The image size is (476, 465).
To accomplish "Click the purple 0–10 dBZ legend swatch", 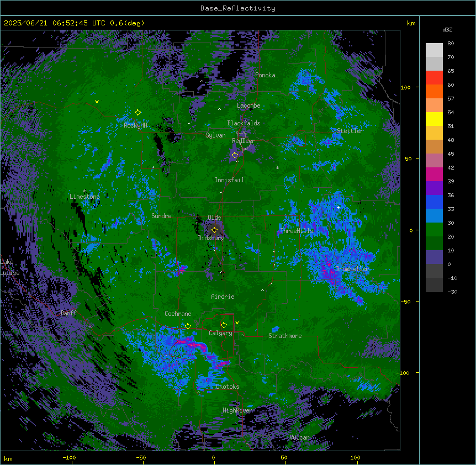I will coord(434,257).
